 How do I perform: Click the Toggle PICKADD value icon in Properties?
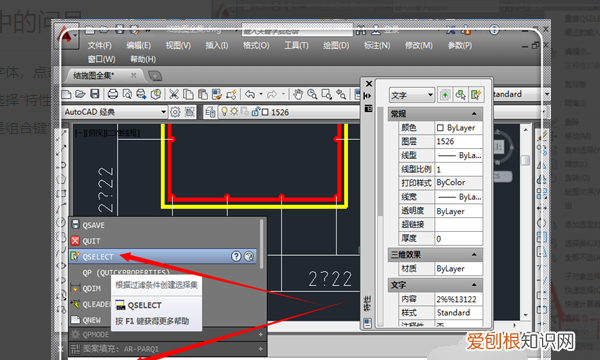pyautogui.click(x=445, y=95)
